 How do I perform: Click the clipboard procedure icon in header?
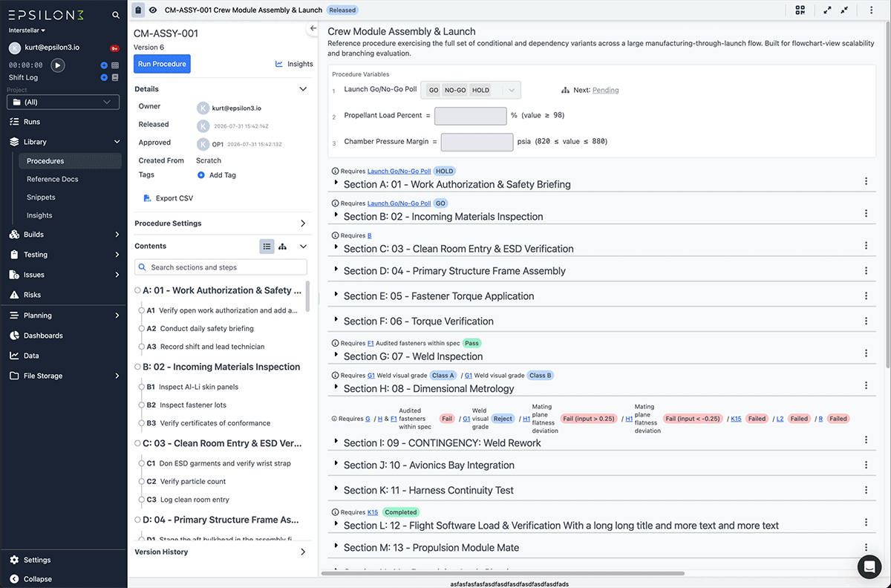(137, 10)
